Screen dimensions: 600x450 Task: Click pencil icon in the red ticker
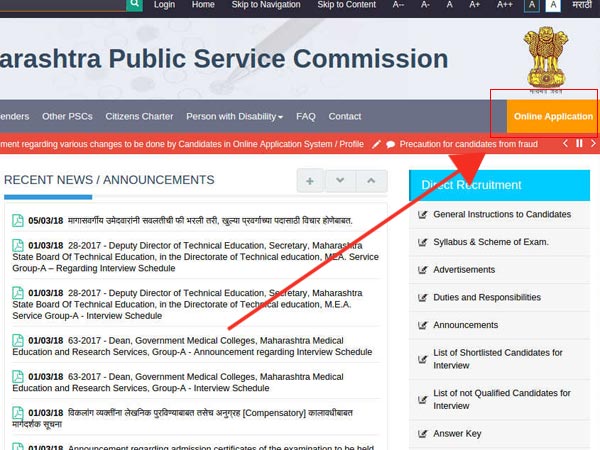(x=377, y=144)
